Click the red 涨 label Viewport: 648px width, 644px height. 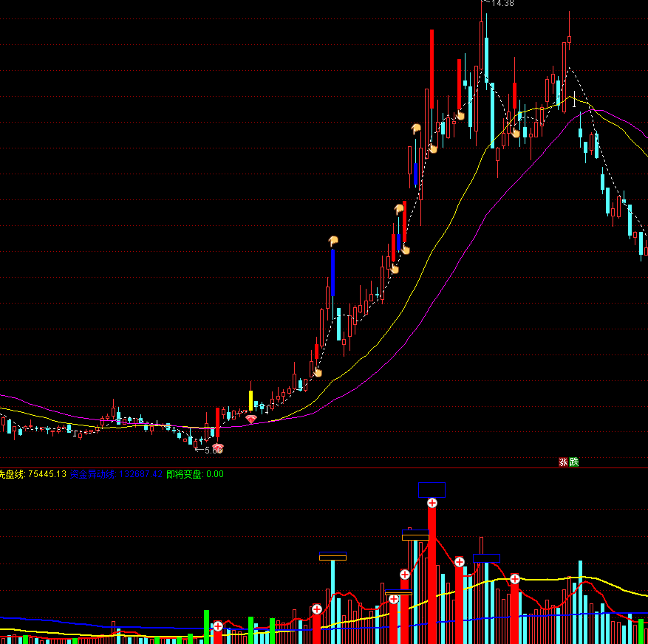[563, 462]
